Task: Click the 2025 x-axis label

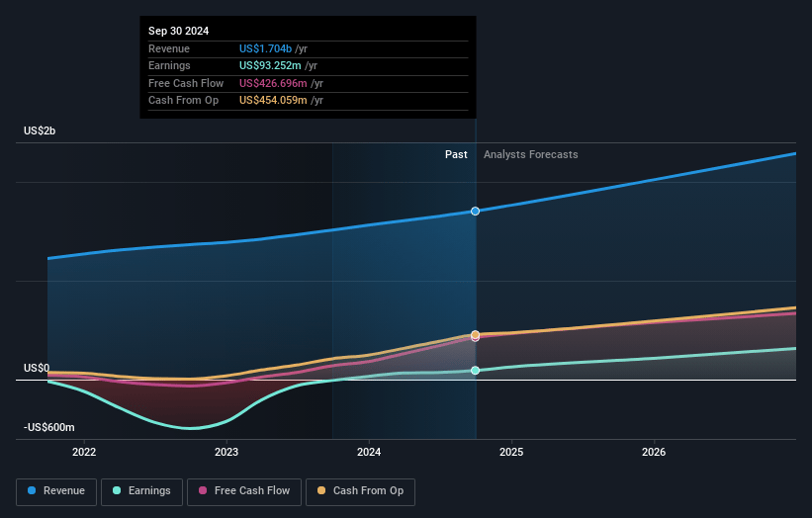Action: [x=511, y=452]
